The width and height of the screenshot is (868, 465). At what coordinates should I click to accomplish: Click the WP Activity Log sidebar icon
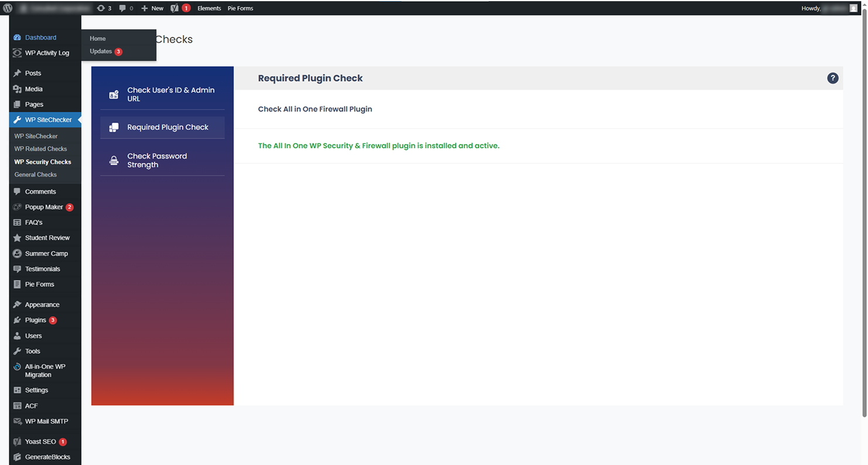[x=17, y=53]
